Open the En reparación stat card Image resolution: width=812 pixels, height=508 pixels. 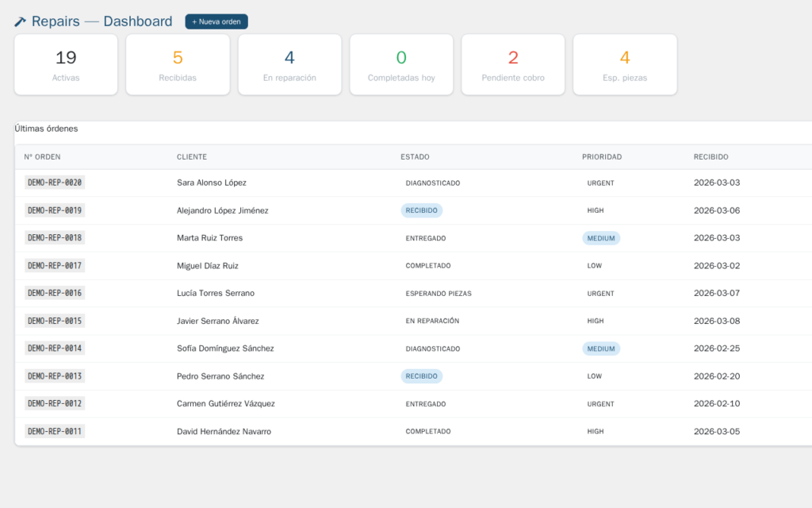[289, 65]
